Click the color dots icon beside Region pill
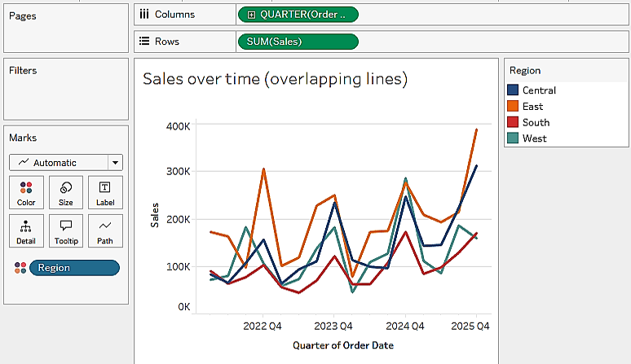This screenshot has height=364, width=631. click(20, 268)
